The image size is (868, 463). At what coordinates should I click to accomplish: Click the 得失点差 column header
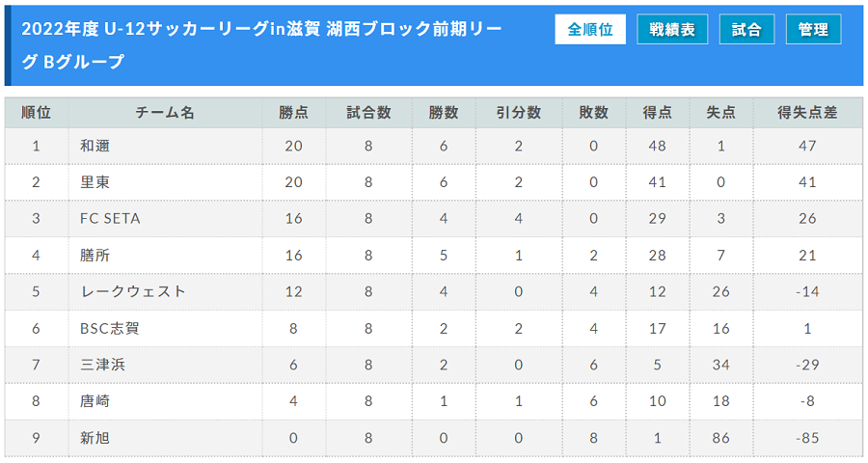[x=807, y=113]
